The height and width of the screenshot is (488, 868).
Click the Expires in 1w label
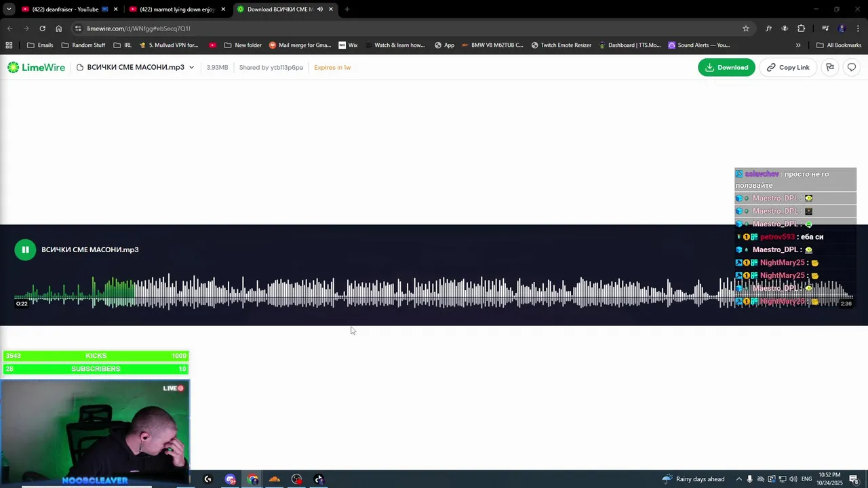[x=332, y=67]
